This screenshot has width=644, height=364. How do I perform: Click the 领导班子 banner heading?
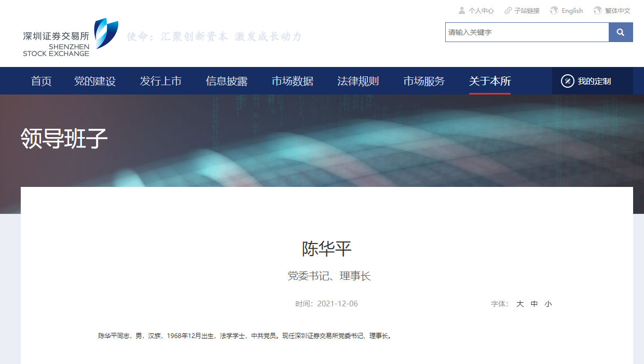[x=64, y=139]
